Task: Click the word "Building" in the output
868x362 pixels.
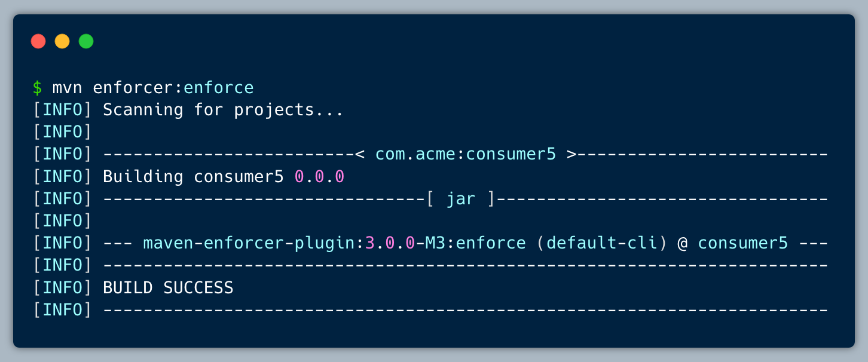Action: (x=143, y=177)
